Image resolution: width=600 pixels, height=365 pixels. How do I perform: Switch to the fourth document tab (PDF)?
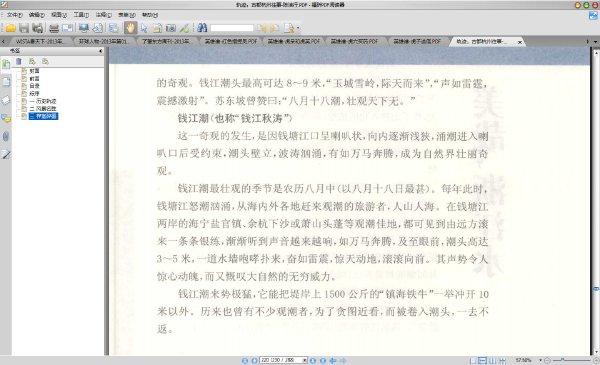pos(230,41)
